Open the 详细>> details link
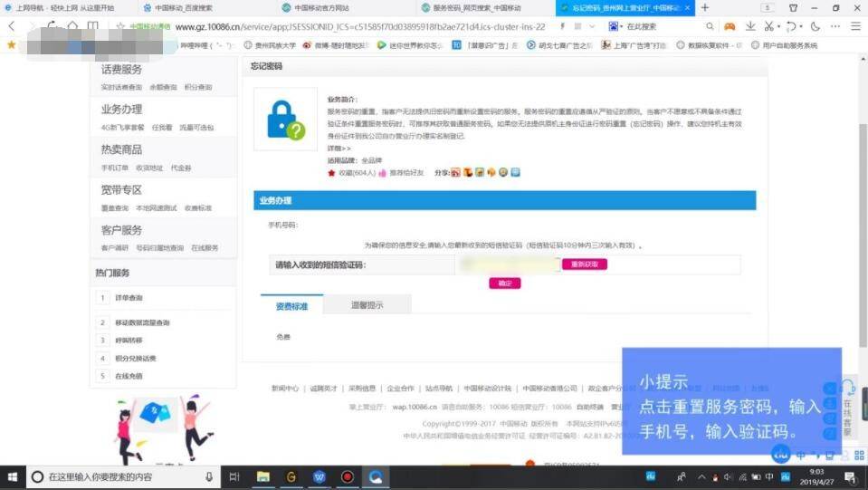 point(339,149)
